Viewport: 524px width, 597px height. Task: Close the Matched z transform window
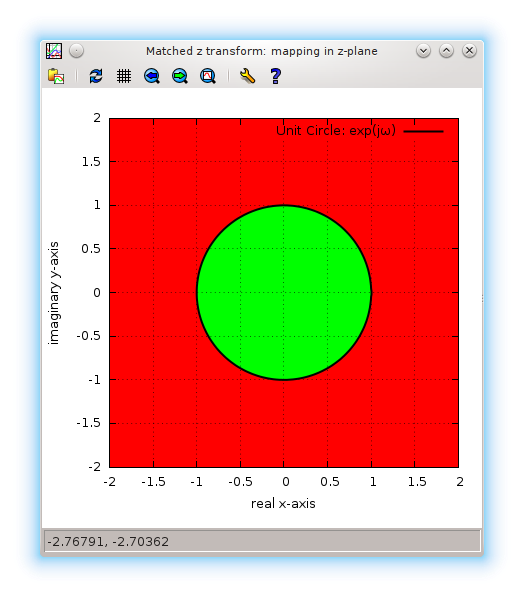pyautogui.click(x=470, y=51)
